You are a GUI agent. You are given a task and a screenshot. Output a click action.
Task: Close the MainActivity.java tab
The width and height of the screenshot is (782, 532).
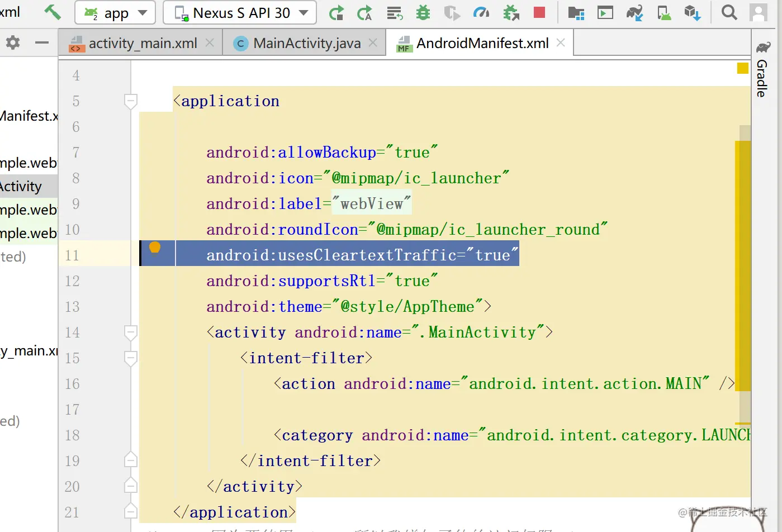tap(373, 42)
